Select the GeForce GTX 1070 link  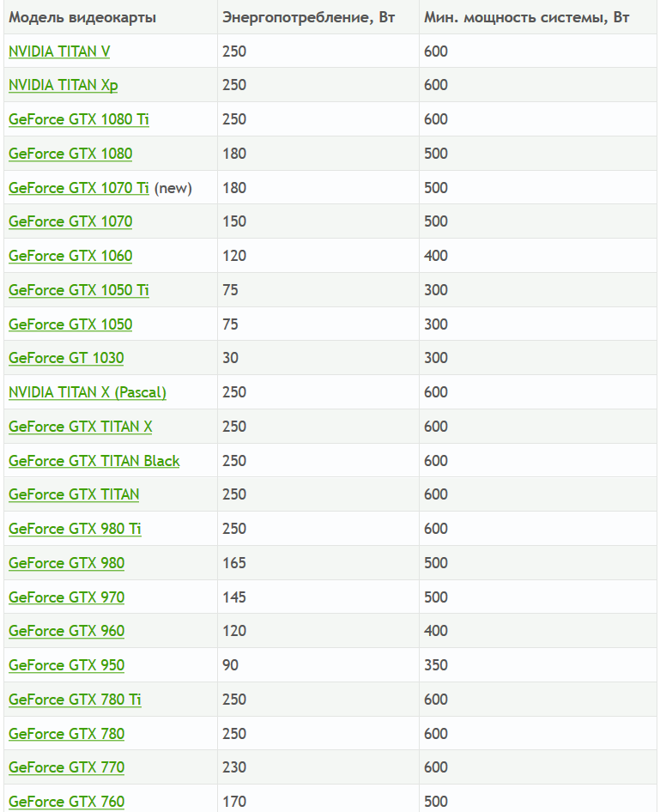[70, 221]
